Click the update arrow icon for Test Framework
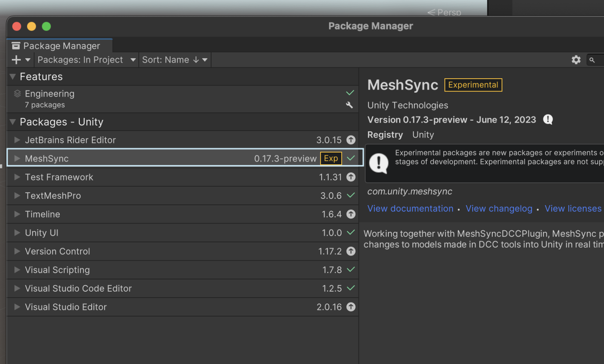The height and width of the screenshot is (364, 604). (x=351, y=177)
